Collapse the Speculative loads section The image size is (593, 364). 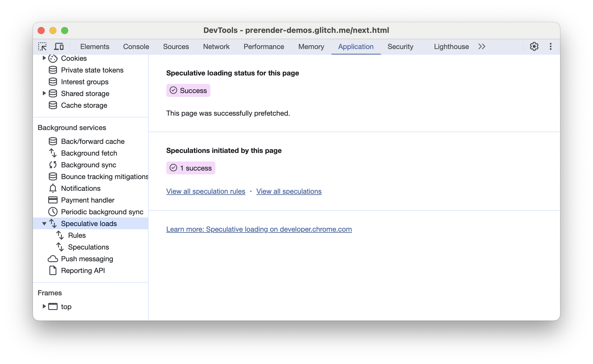pyautogui.click(x=44, y=223)
